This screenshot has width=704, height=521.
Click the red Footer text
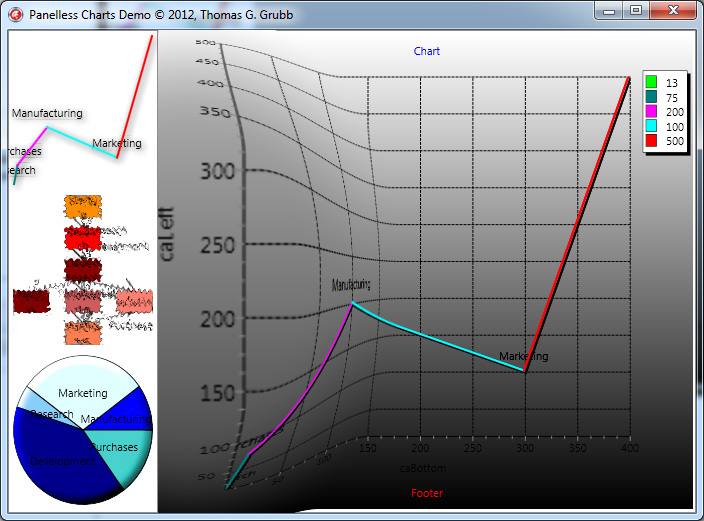(x=427, y=493)
